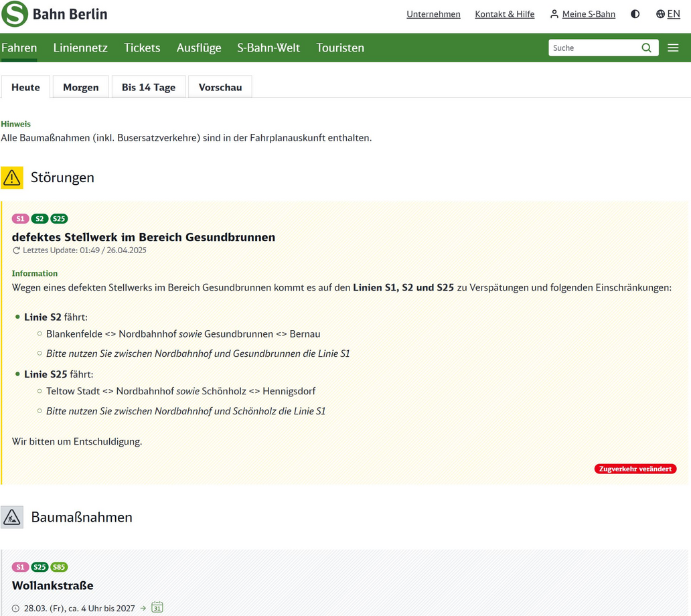Screen dimensions: 691x616
Task: Click 'Blankenfelde <> Nordbahnhof' line text
Action: [112, 334]
